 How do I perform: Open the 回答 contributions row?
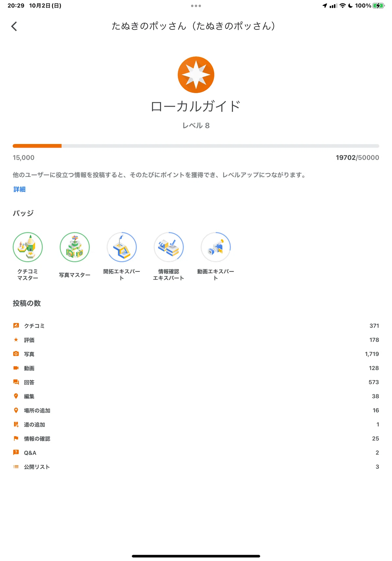(196, 382)
